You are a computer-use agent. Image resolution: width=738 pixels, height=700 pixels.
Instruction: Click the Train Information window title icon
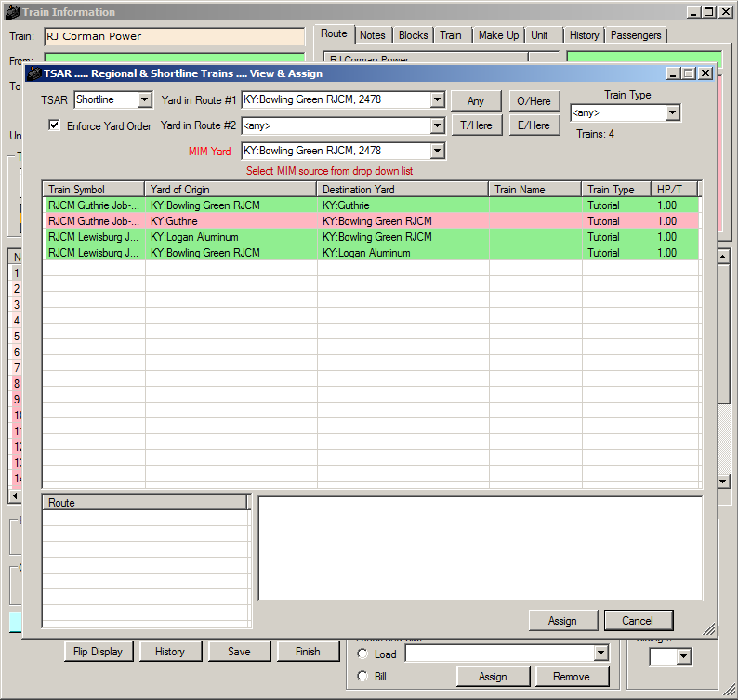(12, 12)
